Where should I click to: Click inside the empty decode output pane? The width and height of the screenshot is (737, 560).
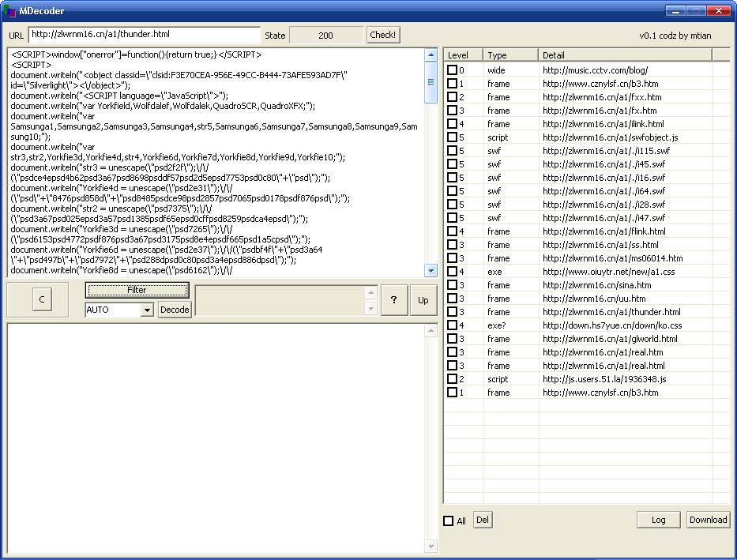tap(216, 438)
